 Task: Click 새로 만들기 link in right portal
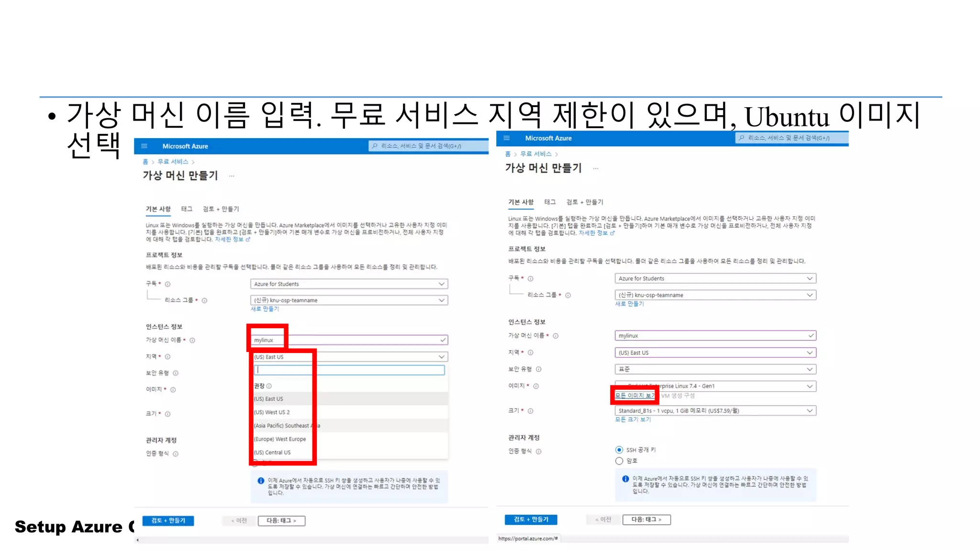(629, 304)
